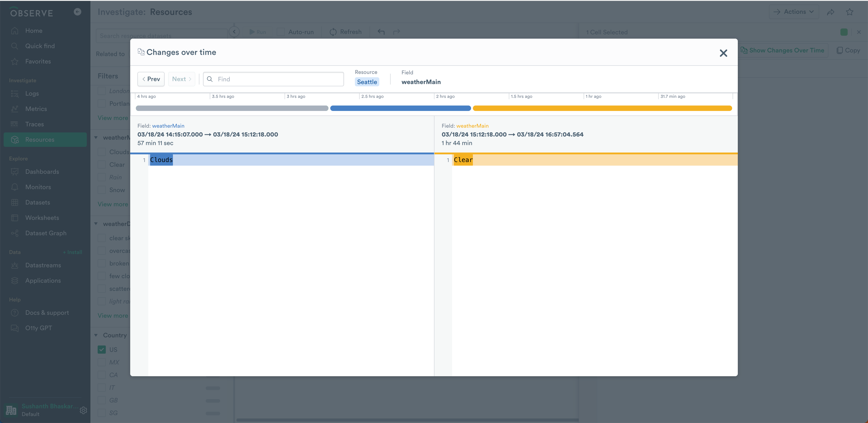The image size is (868, 423).
Task: Click the Prev button
Action: [151, 79]
